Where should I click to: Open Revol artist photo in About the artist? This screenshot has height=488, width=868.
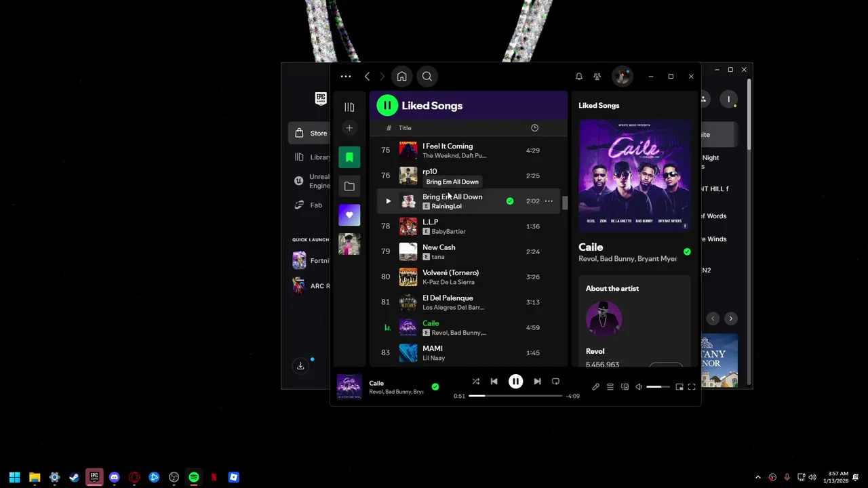604,318
